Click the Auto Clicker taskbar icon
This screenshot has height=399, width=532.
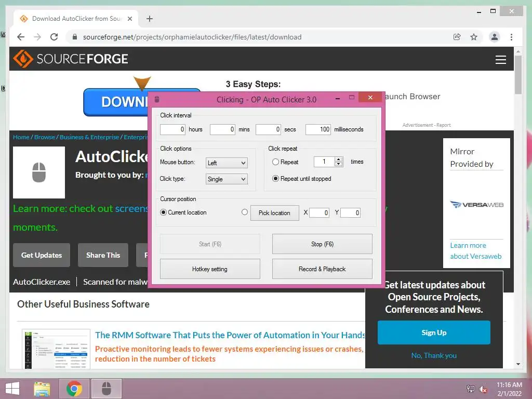[107, 389]
